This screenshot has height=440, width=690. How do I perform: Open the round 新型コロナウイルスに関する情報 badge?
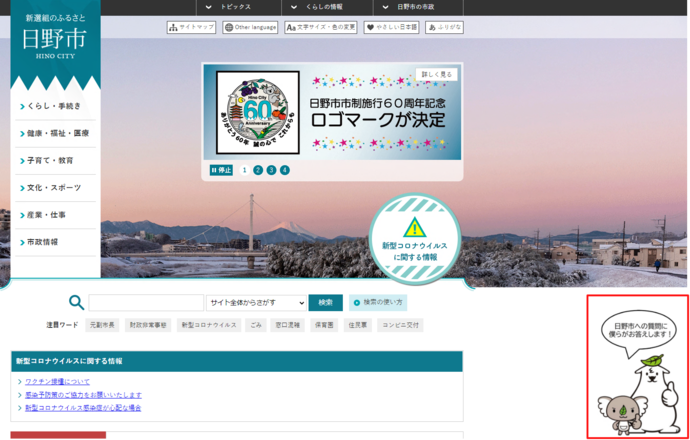click(x=415, y=239)
